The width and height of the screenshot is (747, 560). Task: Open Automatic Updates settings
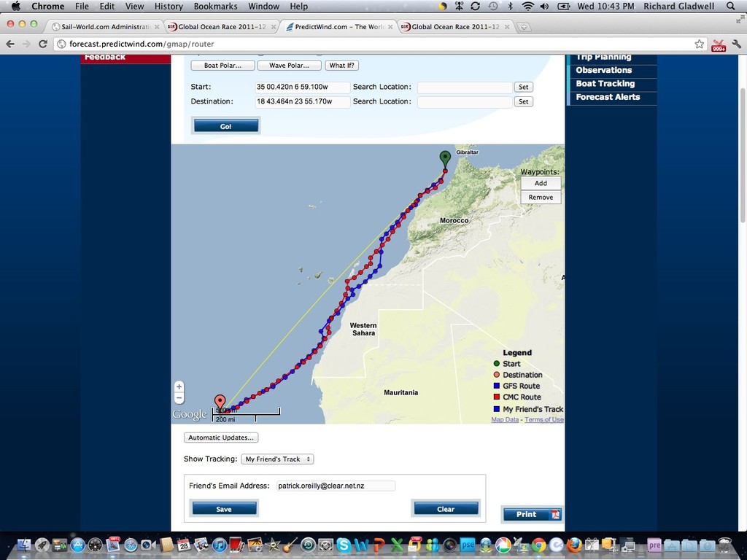coord(221,437)
